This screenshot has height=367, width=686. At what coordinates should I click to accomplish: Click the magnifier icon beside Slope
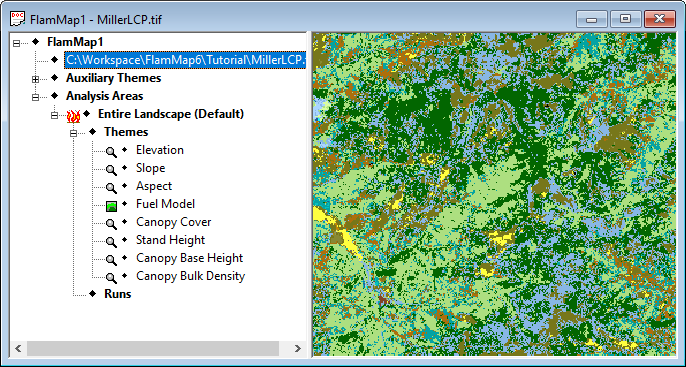(111, 170)
